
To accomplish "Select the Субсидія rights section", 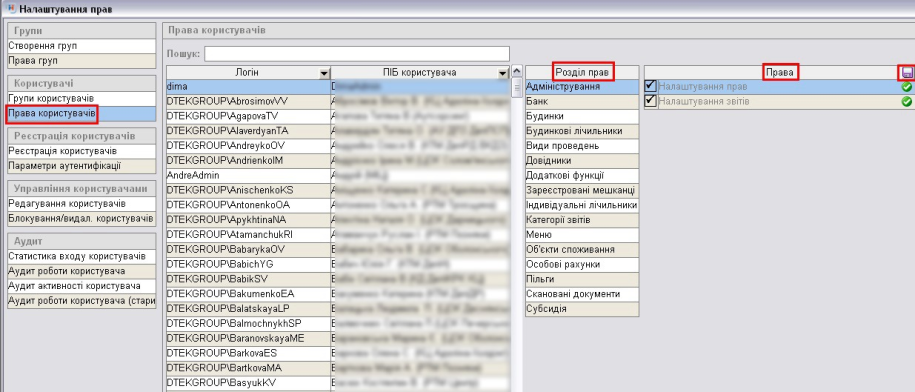I will click(x=582, y=309).
